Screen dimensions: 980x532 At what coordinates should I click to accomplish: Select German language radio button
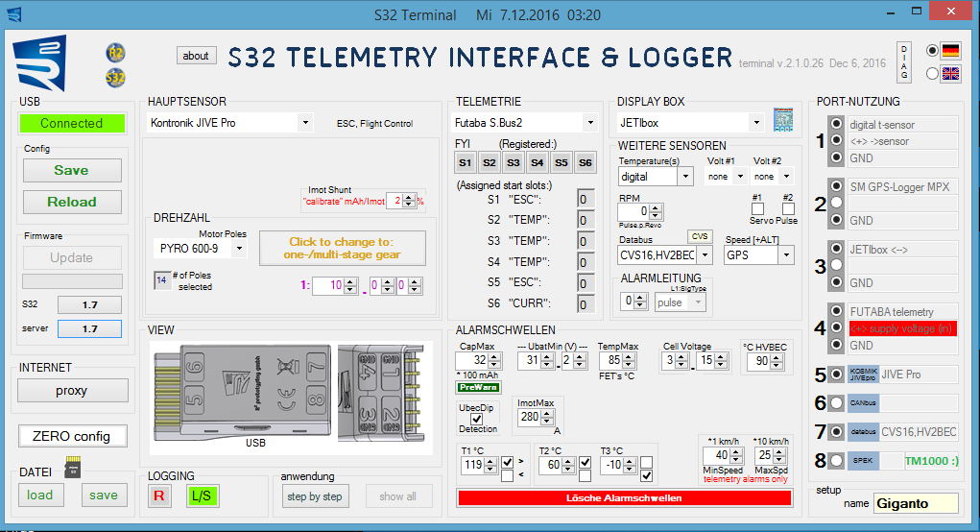933,51
